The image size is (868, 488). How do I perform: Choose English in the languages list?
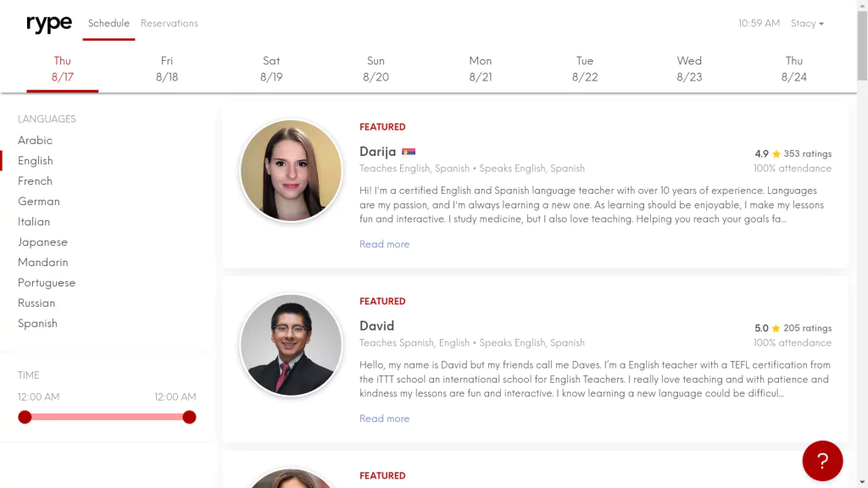pos(36,161)
